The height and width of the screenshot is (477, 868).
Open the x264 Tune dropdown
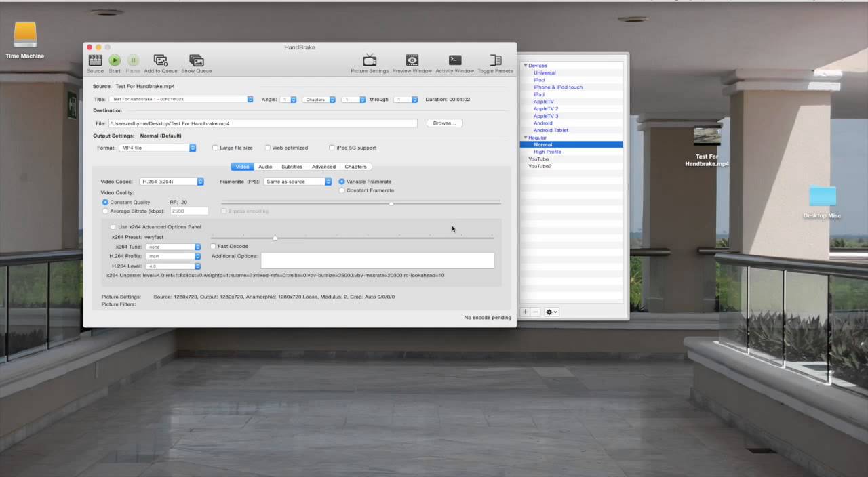point(174,247)
